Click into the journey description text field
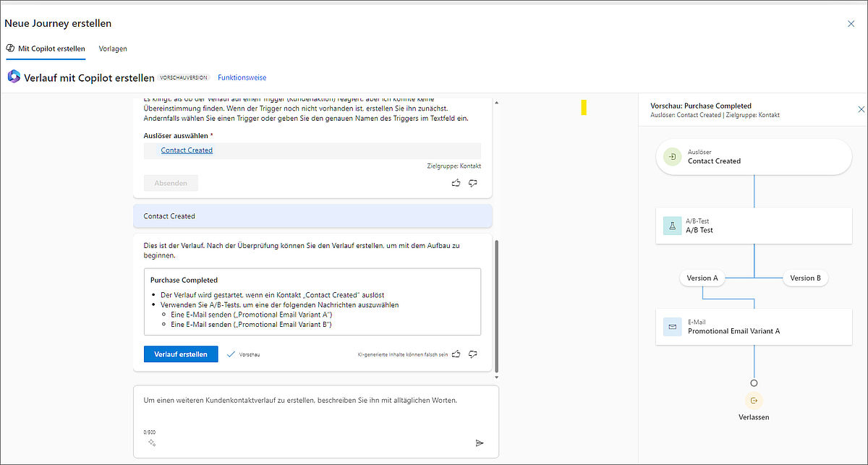 (315, 409)
